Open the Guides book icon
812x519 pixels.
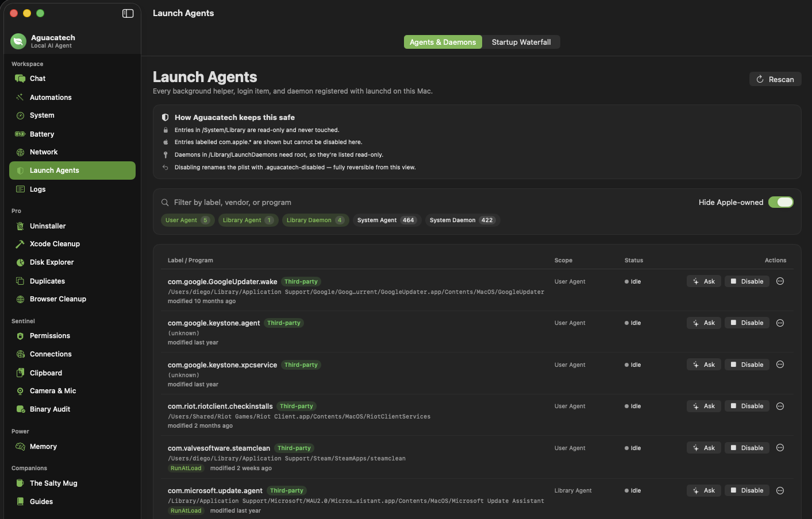(20, 502)
